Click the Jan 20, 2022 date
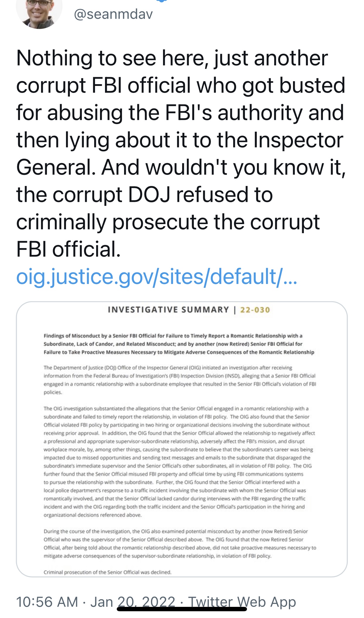 (133, 602)
